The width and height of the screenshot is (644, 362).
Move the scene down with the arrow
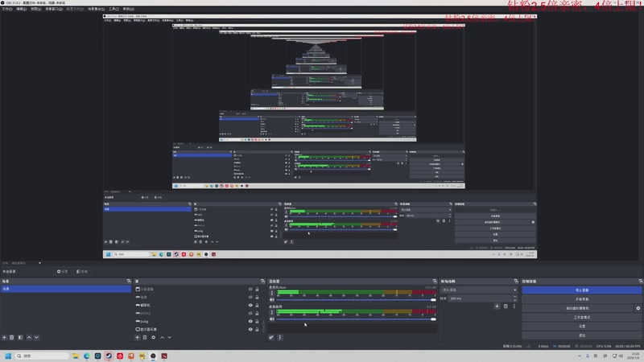[36, 337]
